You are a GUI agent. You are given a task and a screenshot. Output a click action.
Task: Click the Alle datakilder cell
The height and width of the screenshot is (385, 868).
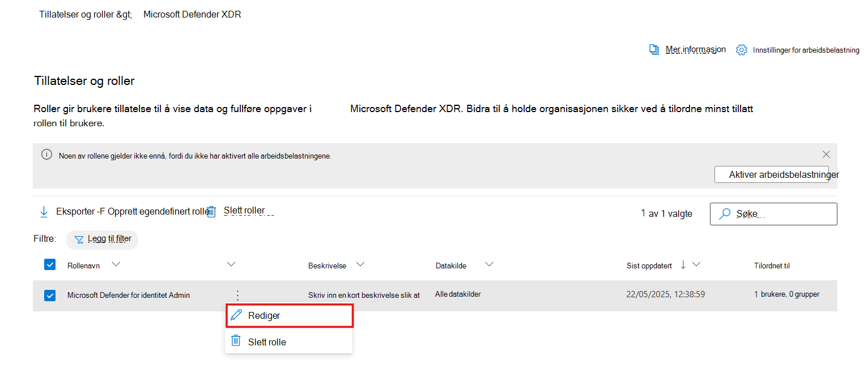click(x=458, y=294)
